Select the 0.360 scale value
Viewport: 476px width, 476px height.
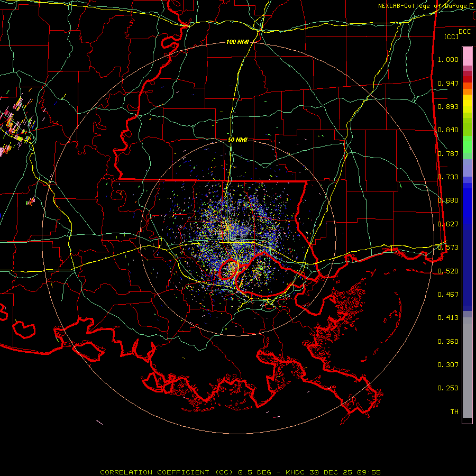448,342
